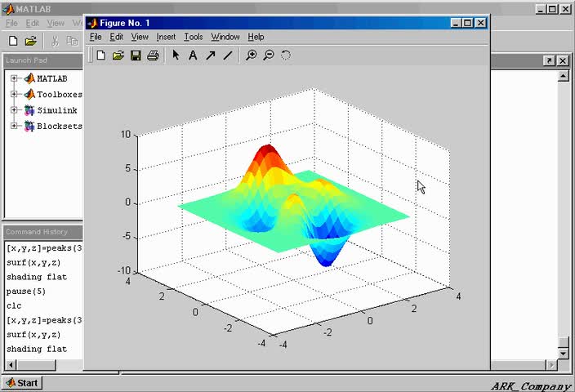
Task: Open the Figure window Edit menu
Action: coord(117,37)
